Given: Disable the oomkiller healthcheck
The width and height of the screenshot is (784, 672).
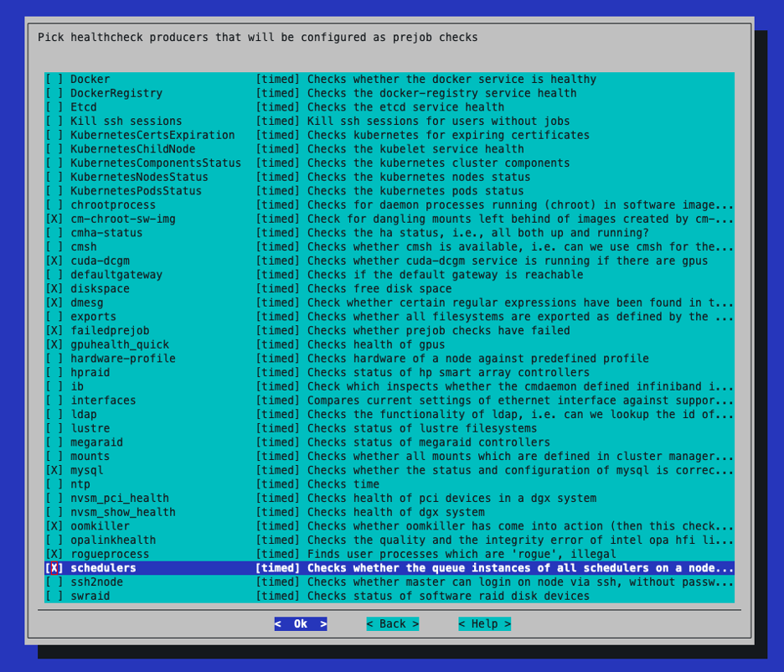Looking at the screenshot, I should tap(54, 526).
